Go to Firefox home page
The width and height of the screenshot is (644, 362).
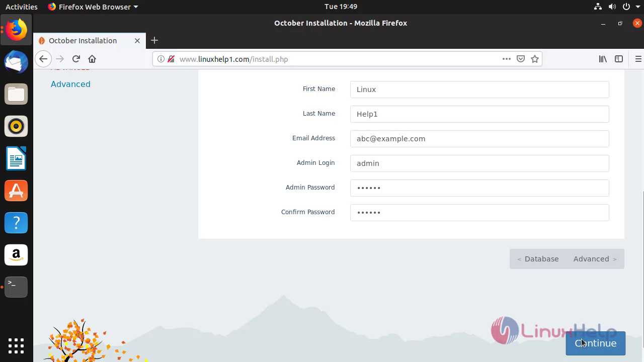[92, 59]
